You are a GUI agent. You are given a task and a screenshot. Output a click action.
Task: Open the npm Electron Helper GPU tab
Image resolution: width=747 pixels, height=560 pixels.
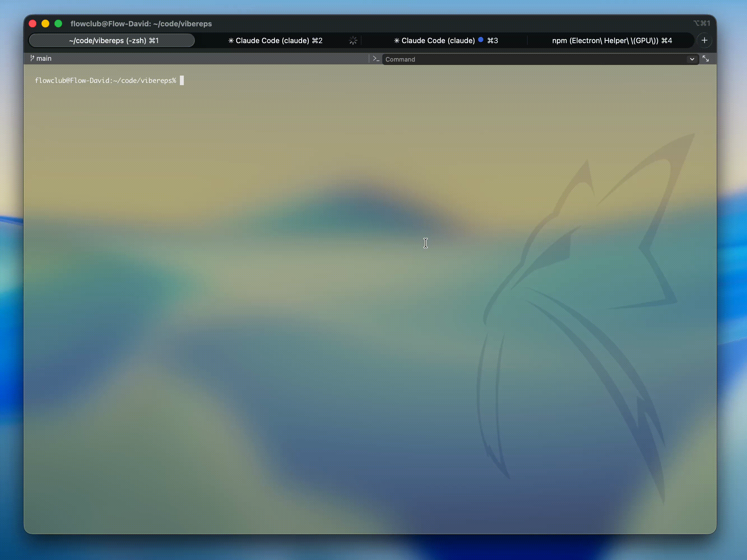click(x=612, y=41)
